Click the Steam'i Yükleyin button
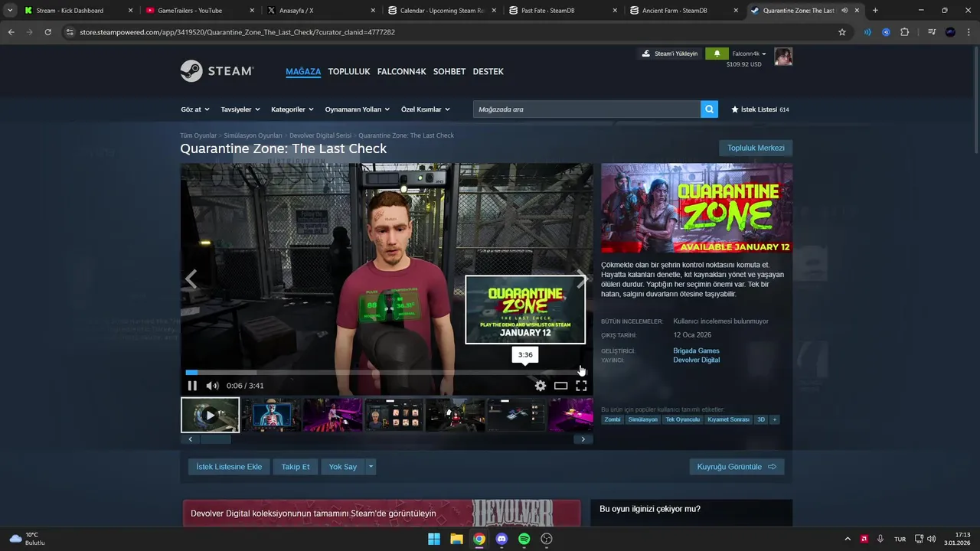This screenshot has width=980, height=551. coord(670,54)
